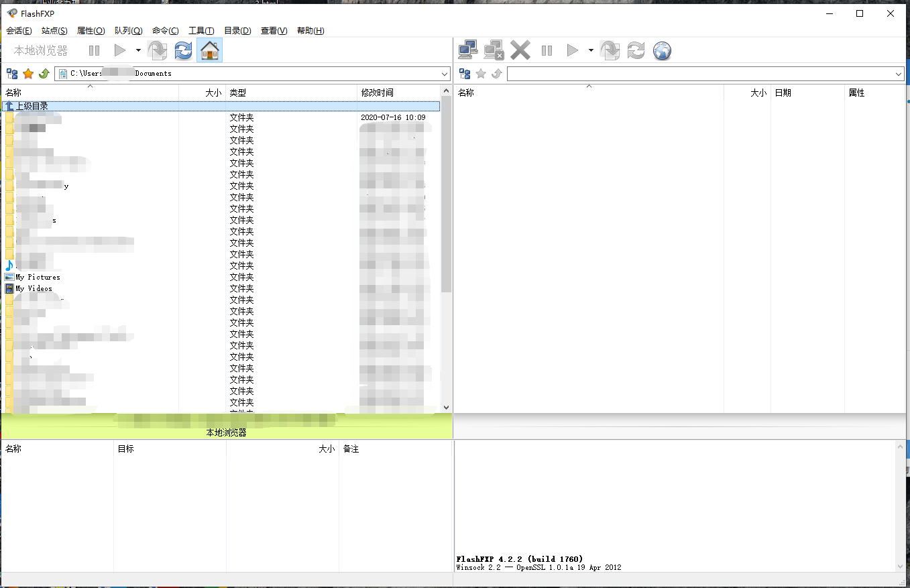
Task: Click the pause icon in right pane toolbar
Action: click(x=547, y=50)
